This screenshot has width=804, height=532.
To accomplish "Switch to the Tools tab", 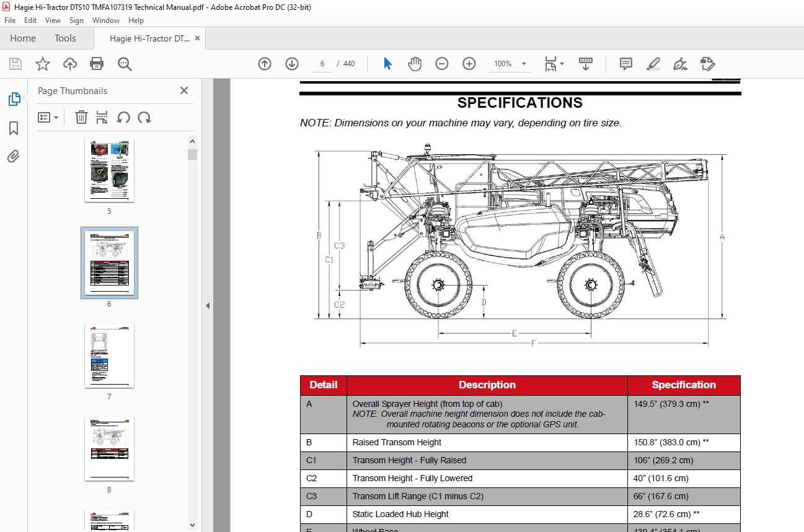I will 65,38.
